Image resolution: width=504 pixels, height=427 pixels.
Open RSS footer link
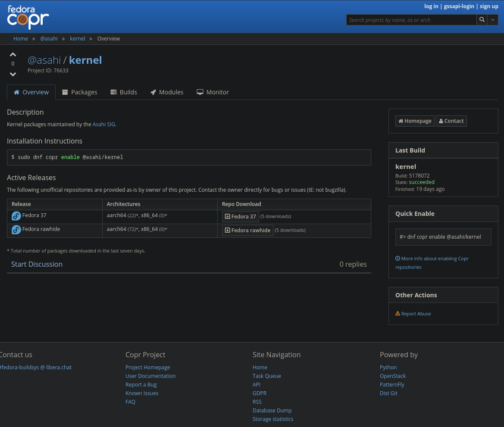click(257, 402)
